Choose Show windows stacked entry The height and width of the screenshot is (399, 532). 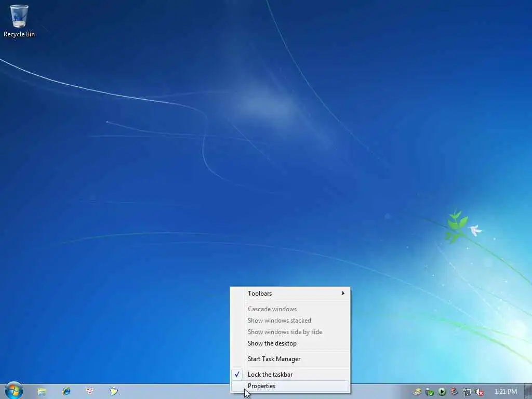pos(290,321)
